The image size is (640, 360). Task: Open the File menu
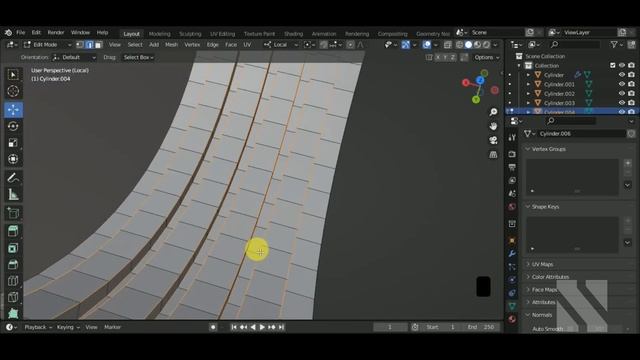pos(20,33)
